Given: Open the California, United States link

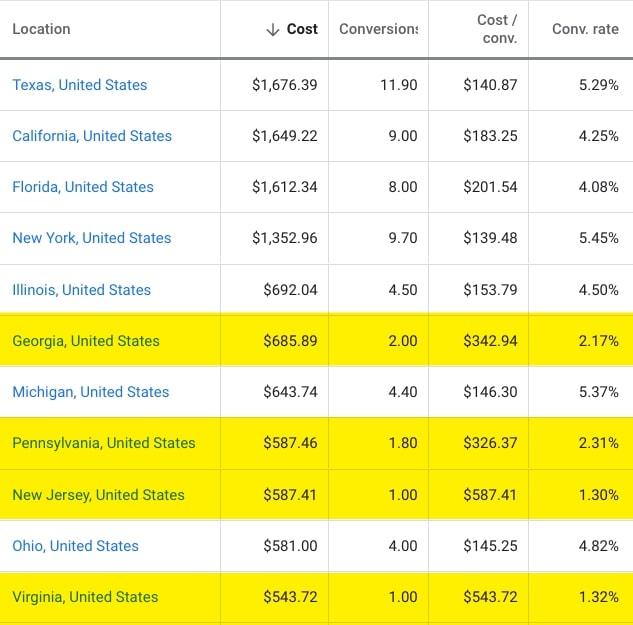Looking at the screenshot, I should click(x=92, y=136).
